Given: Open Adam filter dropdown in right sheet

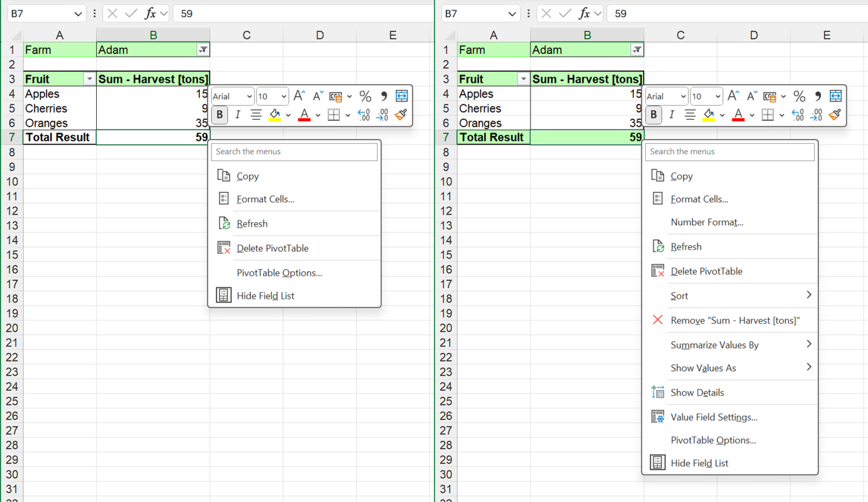Looking at the screenshot, I should pos(637,50).
